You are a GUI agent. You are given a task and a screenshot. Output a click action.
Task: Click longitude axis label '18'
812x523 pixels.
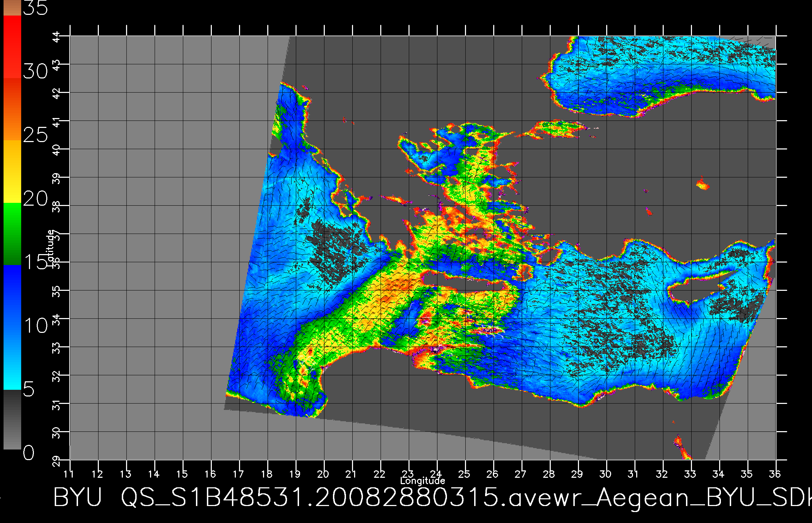coord(267,474)
